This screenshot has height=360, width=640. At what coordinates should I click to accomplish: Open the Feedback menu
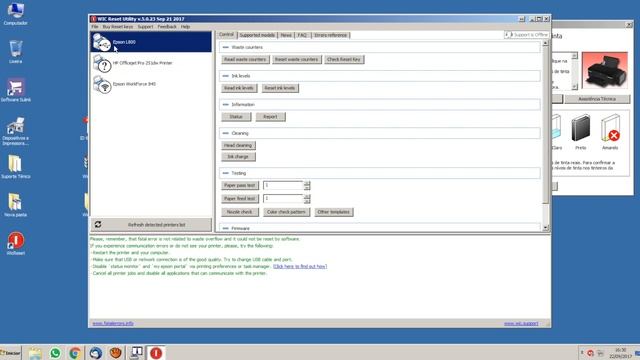pyautogui.click(x=167, y=27)
